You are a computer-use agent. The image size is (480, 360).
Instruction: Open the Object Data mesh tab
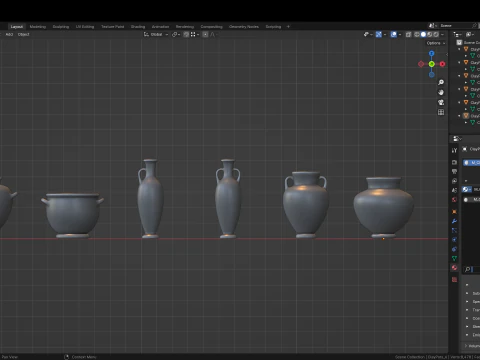click(454, 258)
